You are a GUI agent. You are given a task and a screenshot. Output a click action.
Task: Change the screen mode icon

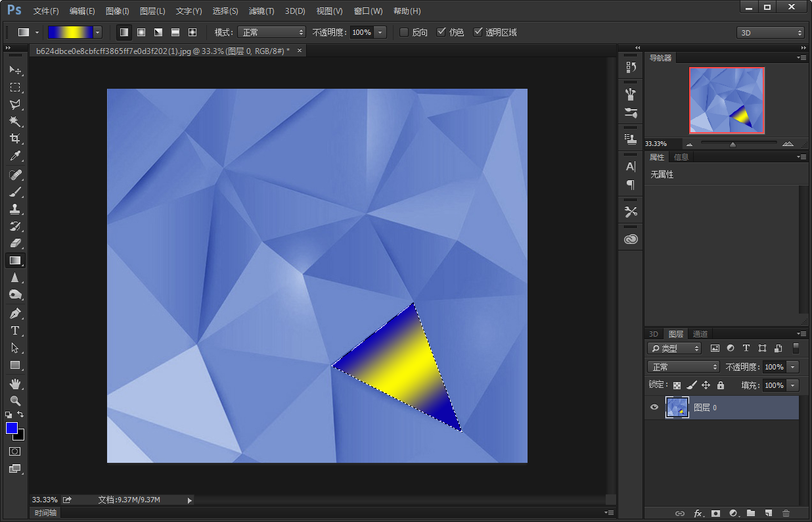tap(15, 469)
